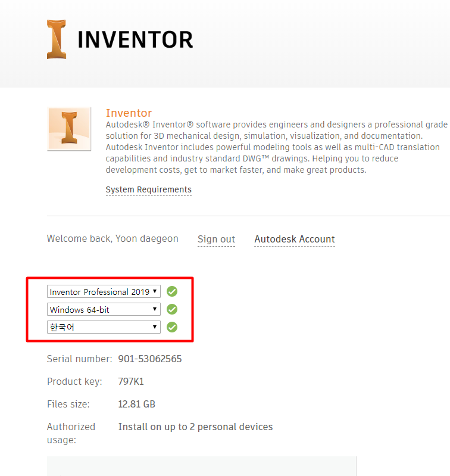Click the Inventor product thumbnail image
The image size is (450, 476).
tap(69, 129)
